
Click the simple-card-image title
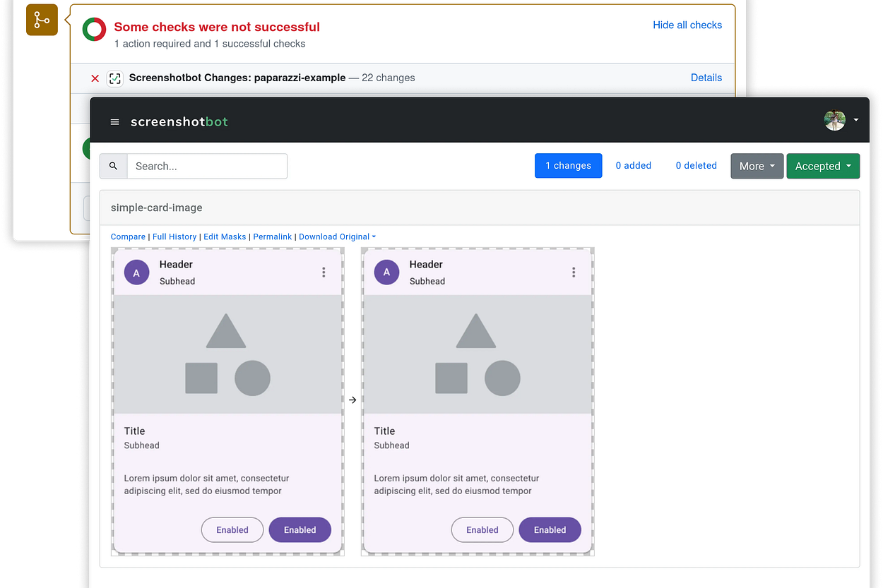[x=157, y=208]
